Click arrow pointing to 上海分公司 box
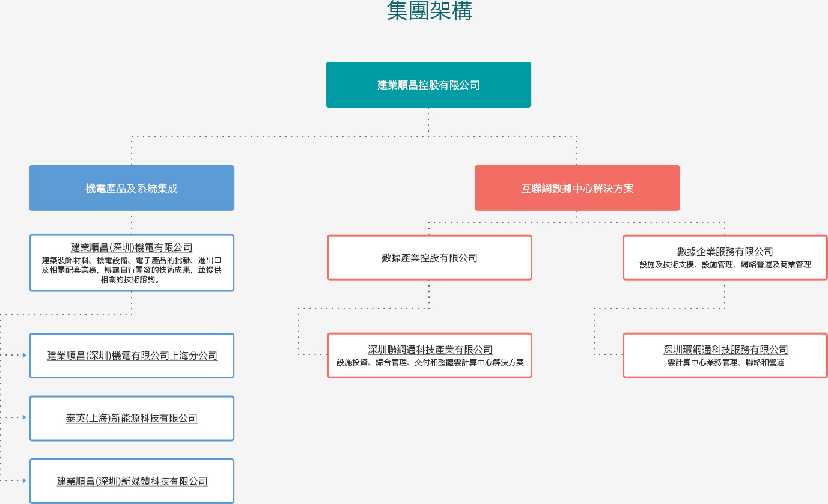Image resolution: width=828 pixels, height=504 pixels. point(25,355)
